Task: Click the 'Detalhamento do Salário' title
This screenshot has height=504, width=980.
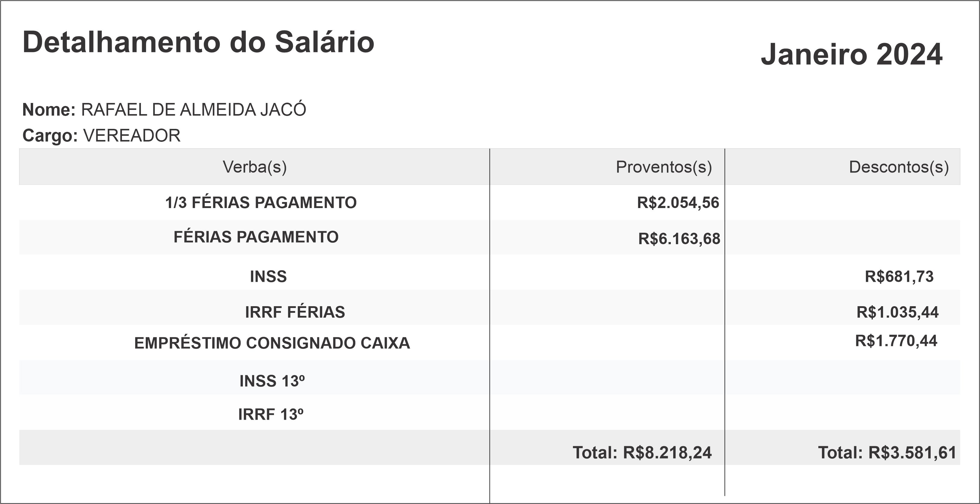Action: click(x=198, y=42)
